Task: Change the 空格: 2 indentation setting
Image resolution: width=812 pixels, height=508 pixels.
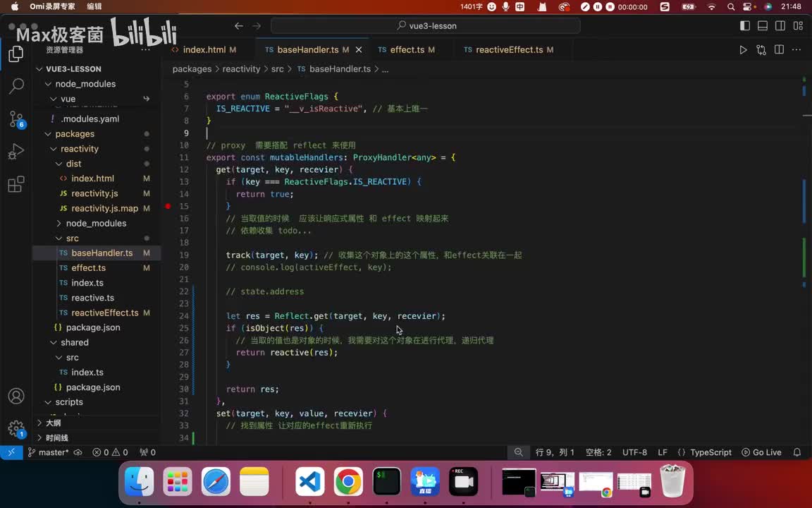Action: [598, 452]
